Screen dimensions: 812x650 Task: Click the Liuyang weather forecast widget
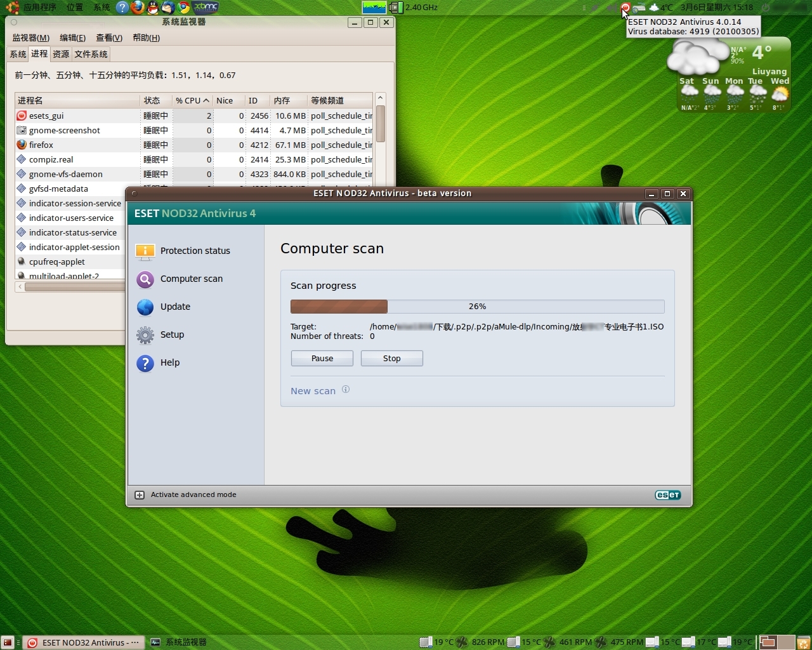(x=729, y=75)
